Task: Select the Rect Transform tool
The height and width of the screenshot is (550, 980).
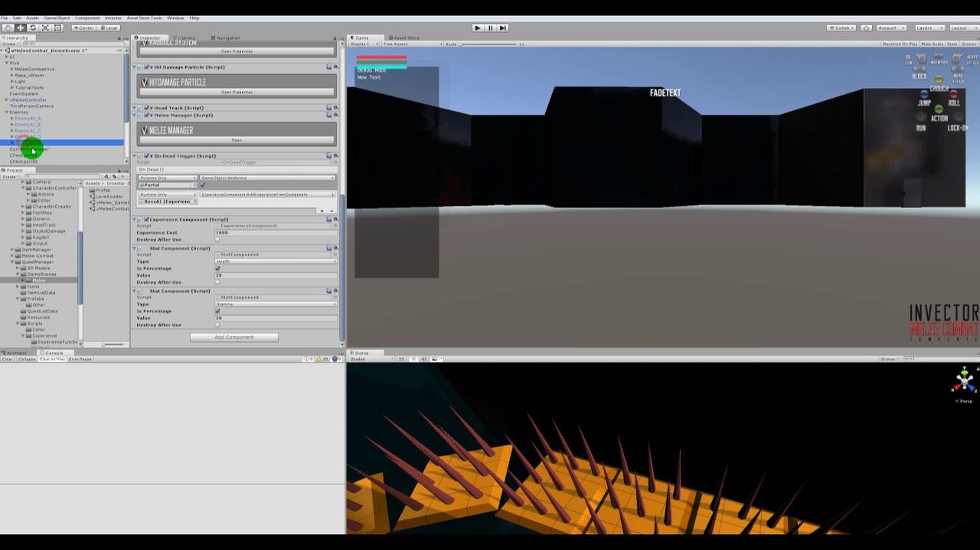Action: pyautogui.click(x=57, y=28)
